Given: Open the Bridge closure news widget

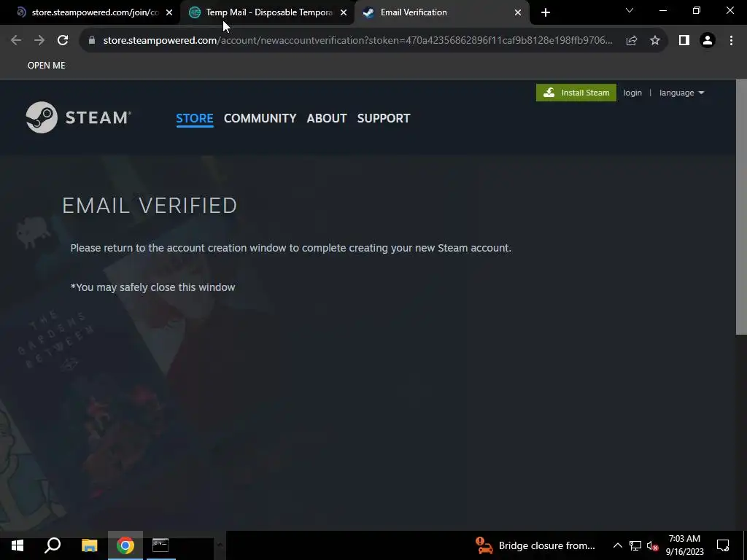Looking at the screenshot, I should [535, 545].
